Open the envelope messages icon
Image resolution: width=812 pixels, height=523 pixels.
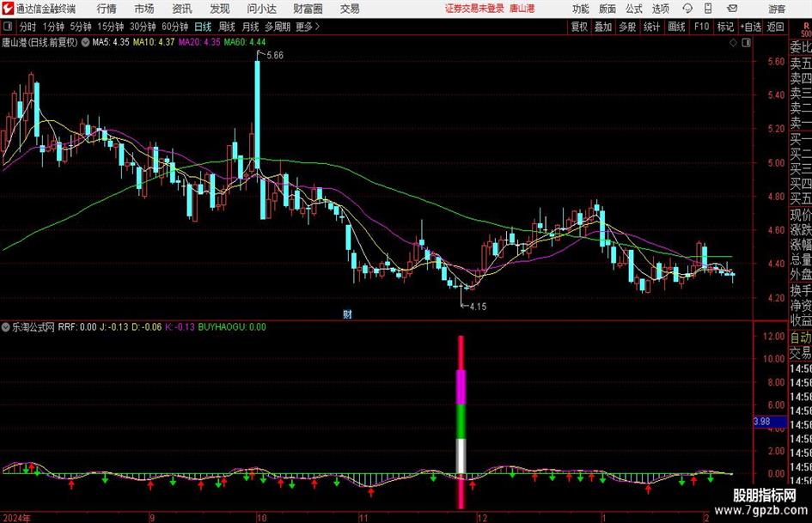732,9
